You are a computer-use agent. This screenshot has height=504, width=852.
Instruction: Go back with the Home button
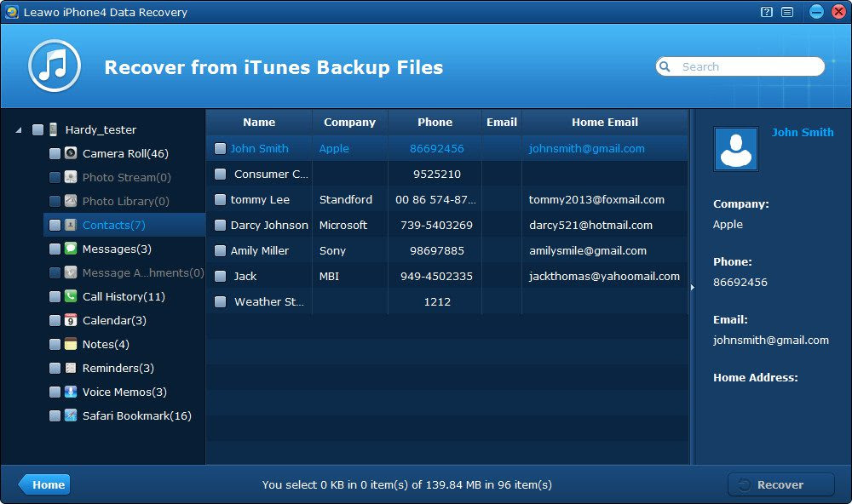pos(44,484)
